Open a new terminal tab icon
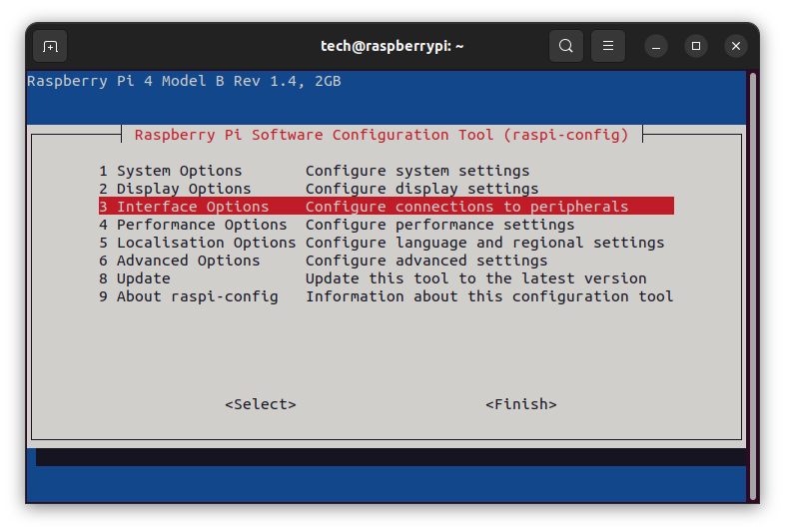785x532 pixels. point(50,46)
